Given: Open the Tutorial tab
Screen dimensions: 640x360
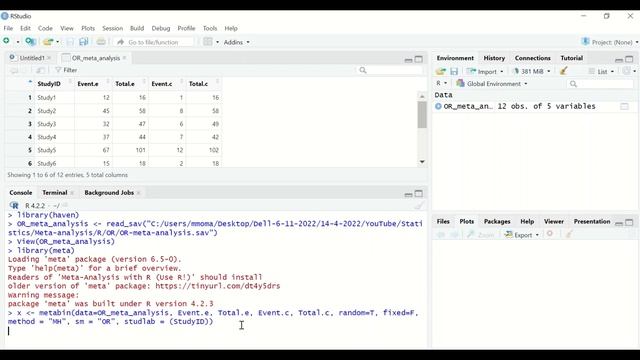Looking at the screenshot, I should pos(571,58).
